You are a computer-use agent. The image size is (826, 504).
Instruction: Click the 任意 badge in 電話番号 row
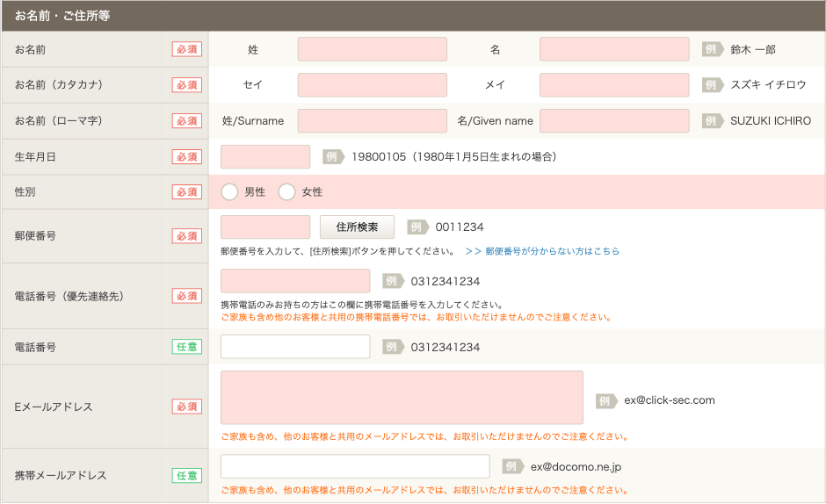(x=187, y=347)
